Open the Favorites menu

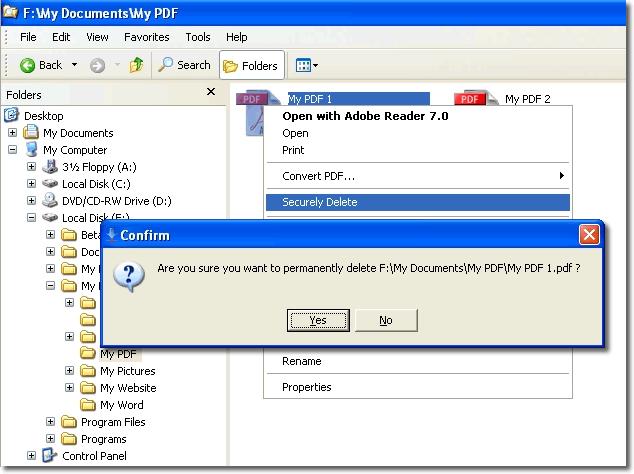click(x=146, y=37)
